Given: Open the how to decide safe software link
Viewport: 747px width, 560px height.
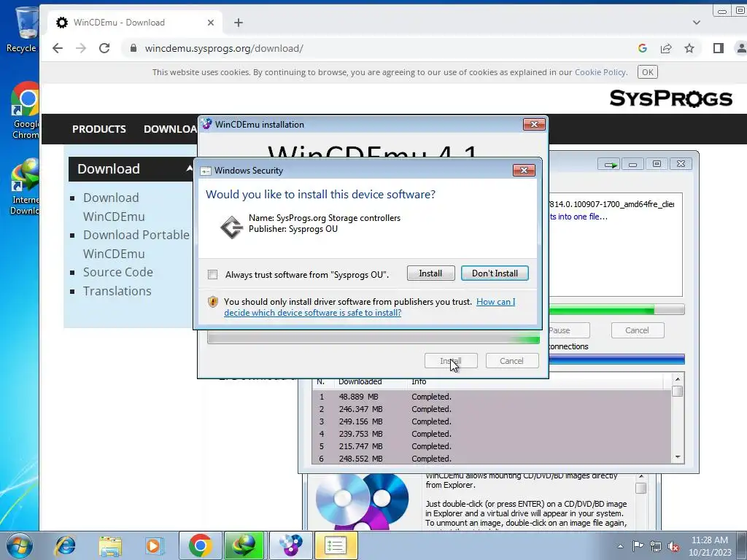Looking at the screenshot, I should pyautogui.click(x=370, y=307).
